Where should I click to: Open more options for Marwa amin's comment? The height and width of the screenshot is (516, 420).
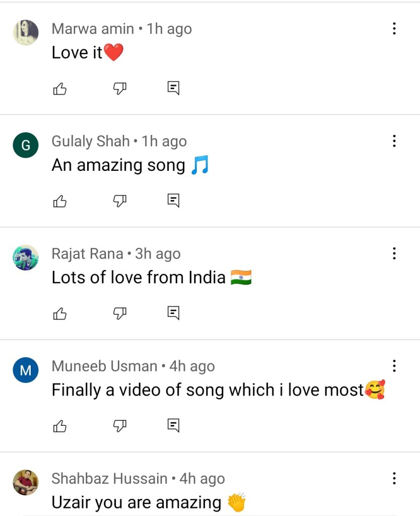tap(394, 29)
